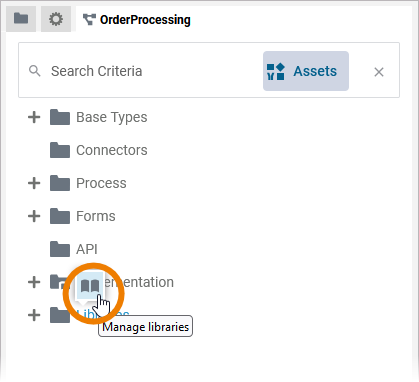Select the Forms tree item label
This screenshot has width=419, height=382.
coord(96,216)
